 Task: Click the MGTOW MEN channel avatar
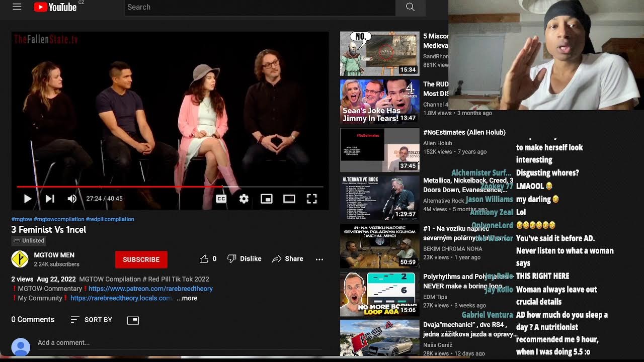pos(20,259)
